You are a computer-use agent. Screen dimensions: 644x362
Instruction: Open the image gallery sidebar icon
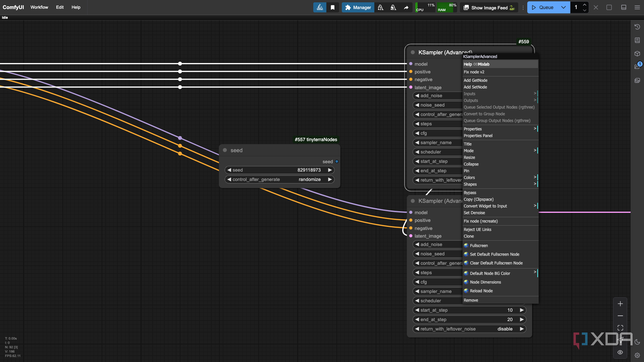click(637, 80)
